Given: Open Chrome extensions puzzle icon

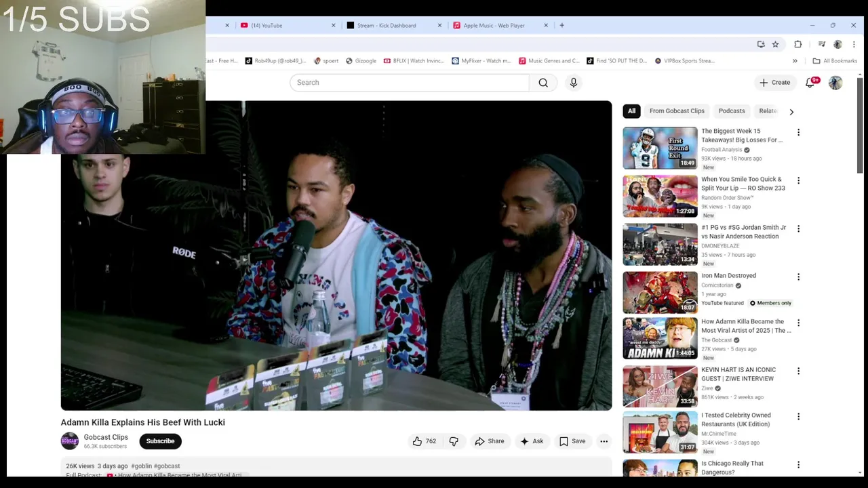Looking at the screenshot, I should pyautogui.click(x=798, y=44).
